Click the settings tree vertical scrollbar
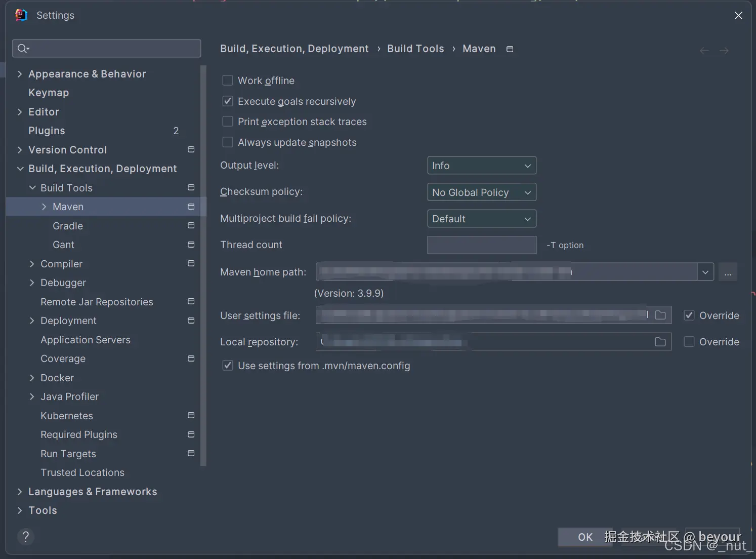The width and height of the screenshot is (756, 559). click(203, 266)
